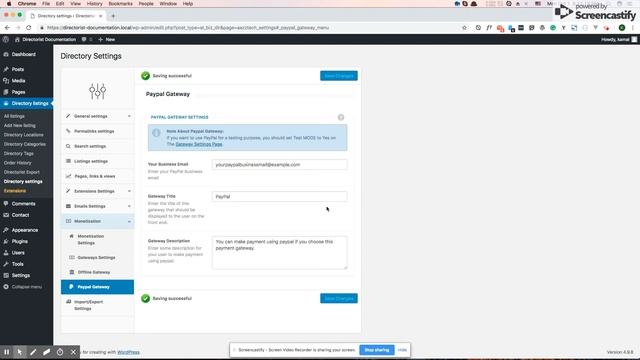Click the browser reload icon
Viewport: 640px width, 360px height.
[29, 28]
